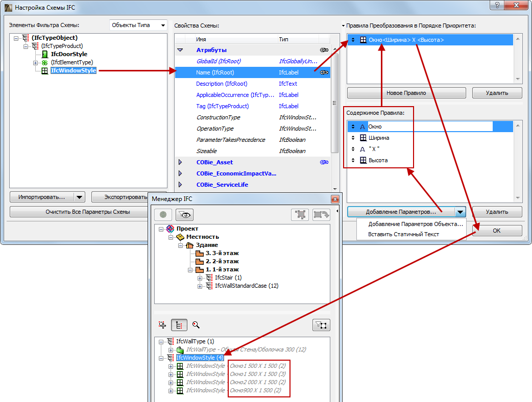Select the Окно static text rule entry
Screen dimensions: 532x402
(430, 127)
